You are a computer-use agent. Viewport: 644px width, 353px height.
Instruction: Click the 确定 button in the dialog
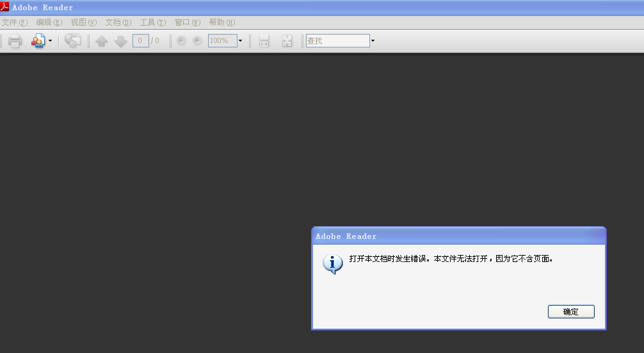point(571,311)
